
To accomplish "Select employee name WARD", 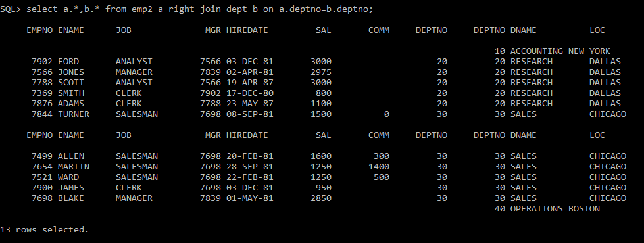I will 68,177.
